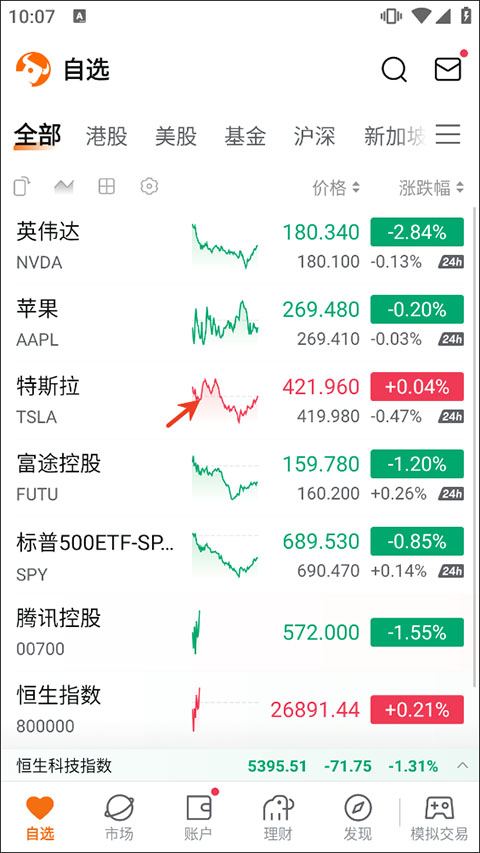This screenshot has width=480, height=853.
Task: Sort by 价格 column header
Action: tap(336, 188)
